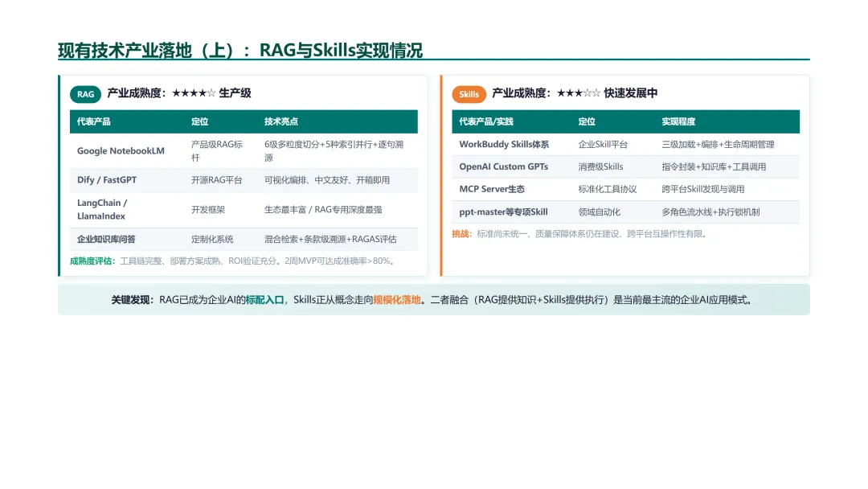The image size is (868, 489).
Task: Select the OpenAI Custom GPTs cell
Action: pos(503,166)
